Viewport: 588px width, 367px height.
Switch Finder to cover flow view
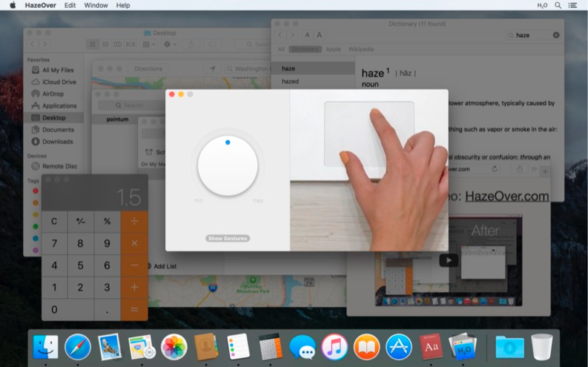pyautogui.click(x=130, y=44)
